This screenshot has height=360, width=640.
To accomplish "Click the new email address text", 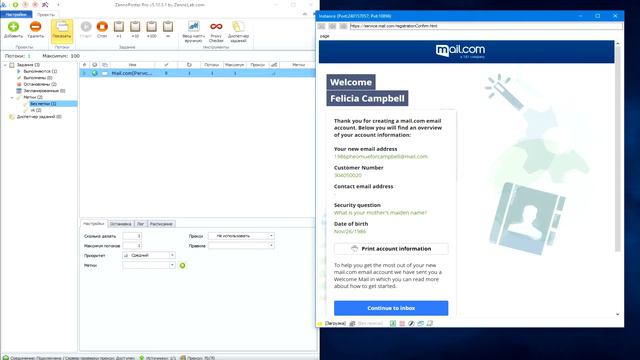I will coord(380,156).
